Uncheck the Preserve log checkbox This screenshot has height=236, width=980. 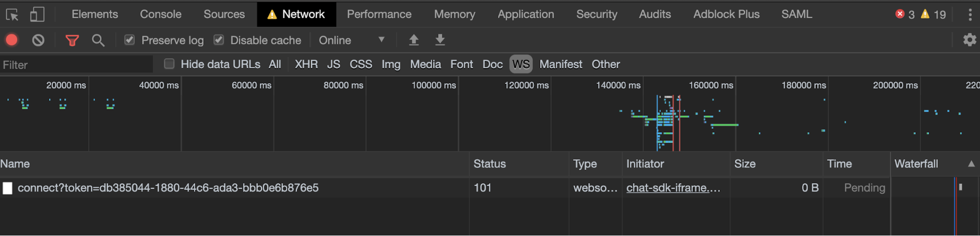tap(129, 40)
